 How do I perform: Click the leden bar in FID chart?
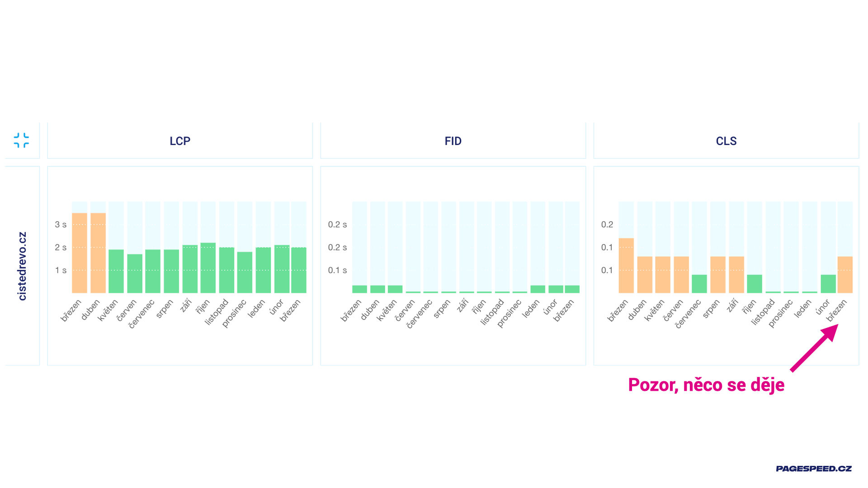tap(538, 289)
